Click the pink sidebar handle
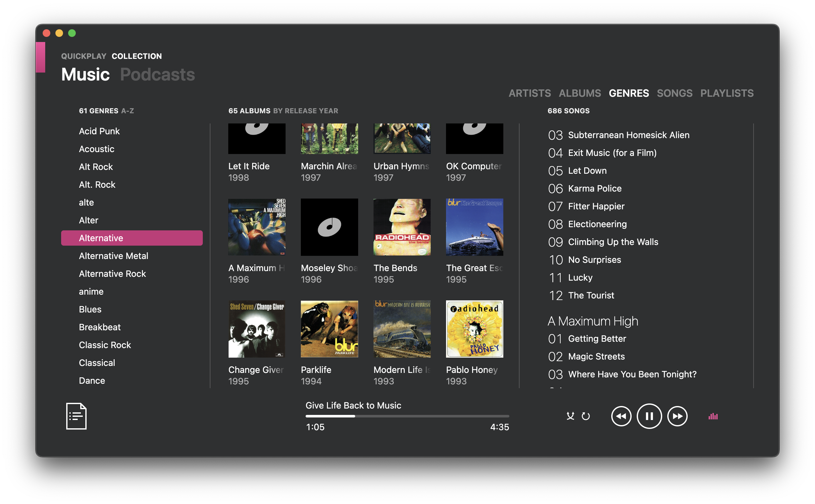The width and height of the screenshot is (815, 504). pos(40,57)
